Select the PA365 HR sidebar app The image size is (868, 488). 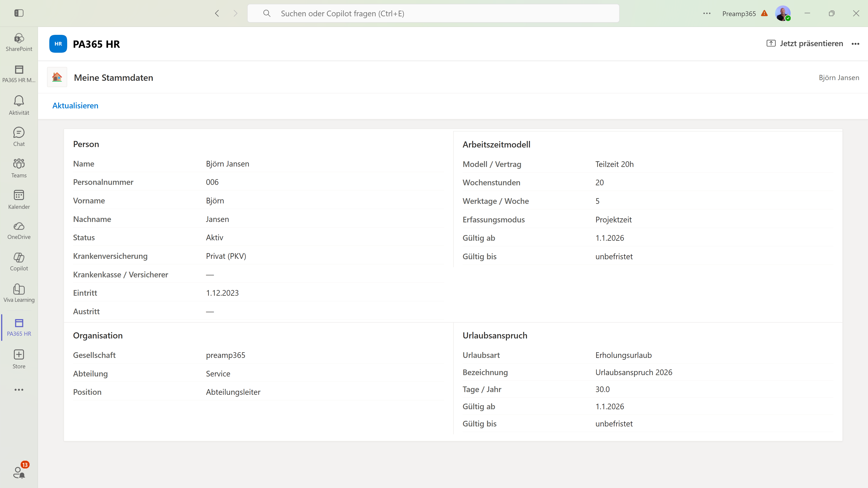pyautogui.click(x=19, y=327)
